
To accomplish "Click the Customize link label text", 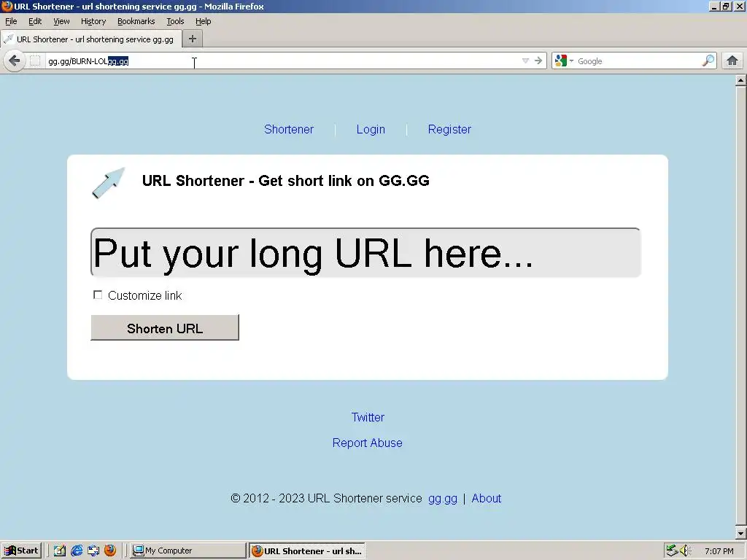I will [x=145, y=296].
